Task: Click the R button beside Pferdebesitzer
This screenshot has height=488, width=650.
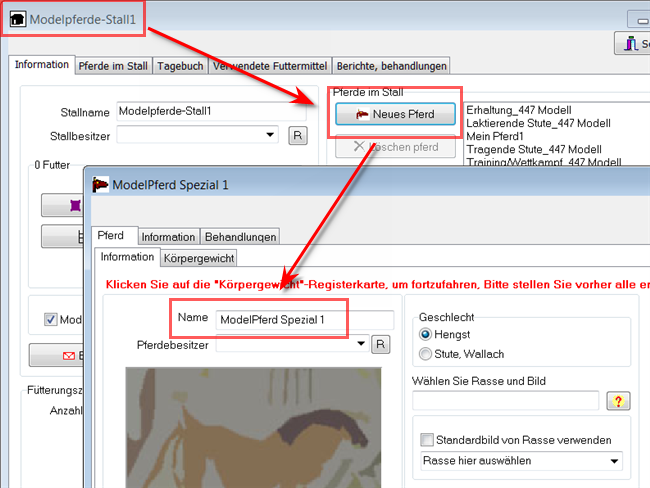Action: pos(381,344)
